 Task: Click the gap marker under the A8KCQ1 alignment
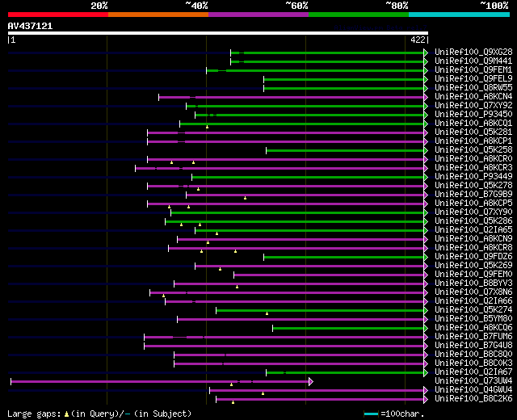coord(207,127)
